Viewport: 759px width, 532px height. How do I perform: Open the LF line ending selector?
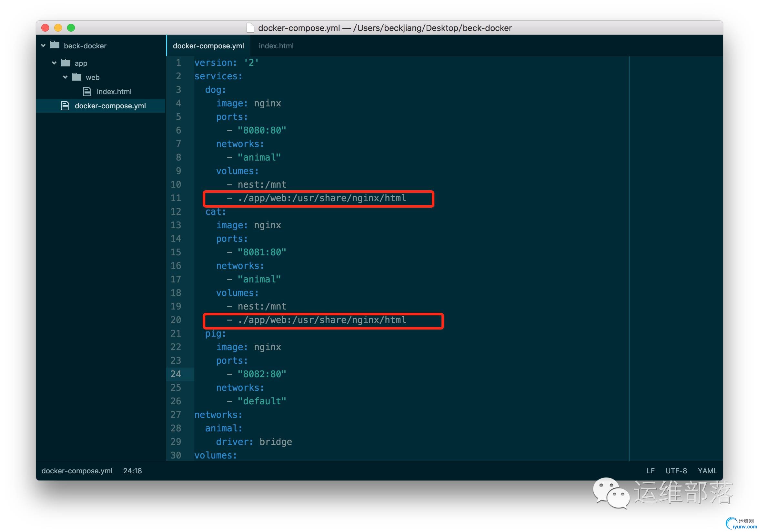(650, 470)
